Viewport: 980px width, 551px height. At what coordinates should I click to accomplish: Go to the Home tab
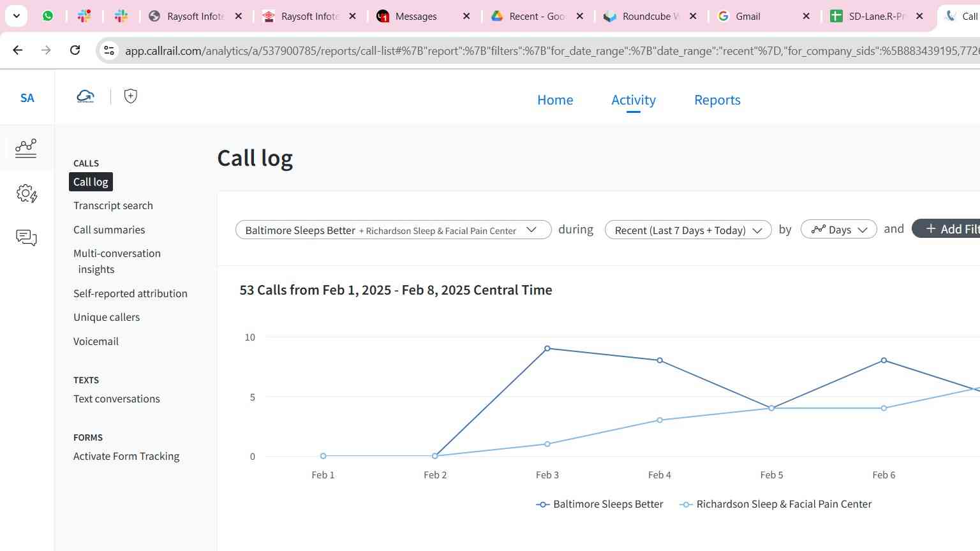pyautogui.click(x=555, y=100)
